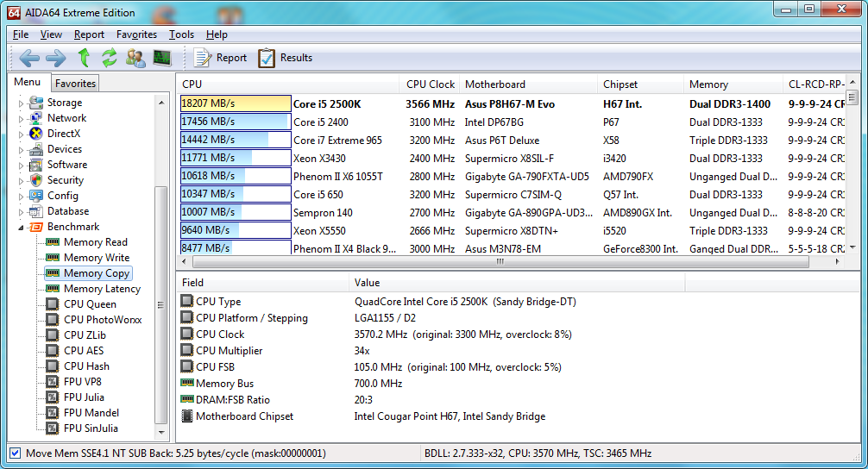Click the results horizontal scrollbar
The image size is (868, 469).
500,261
